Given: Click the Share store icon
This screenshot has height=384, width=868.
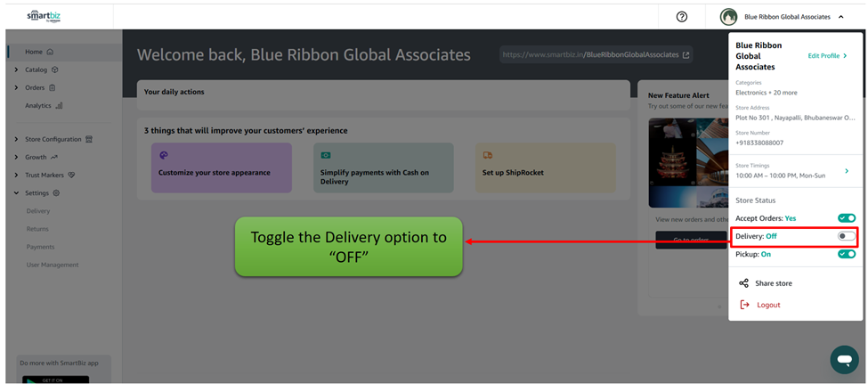Looking at the screenshot, I should click(743, 283).
